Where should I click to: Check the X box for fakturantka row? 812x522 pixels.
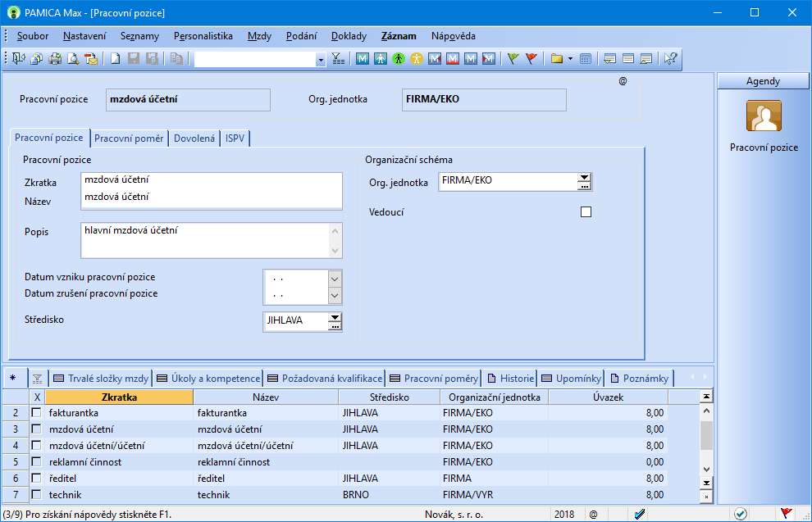[x=36, y=413]
